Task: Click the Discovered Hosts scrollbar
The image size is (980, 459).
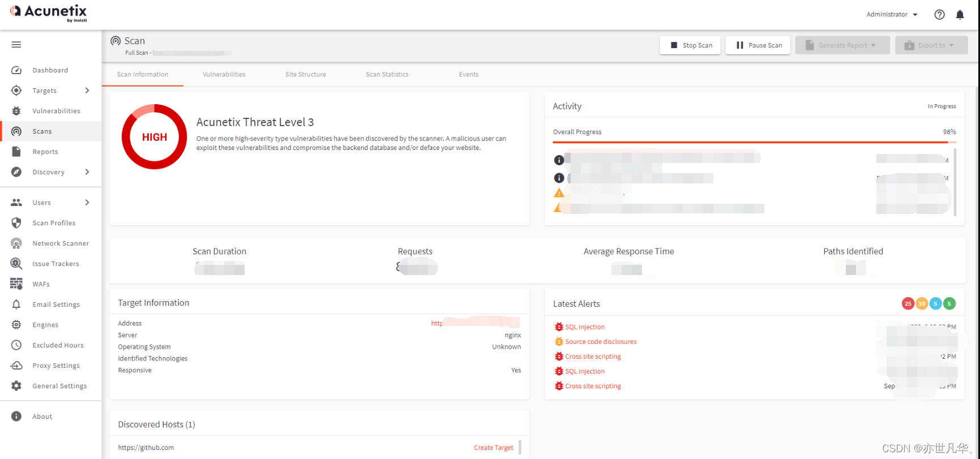Action: pyautogui.click(x=520, y=448)
